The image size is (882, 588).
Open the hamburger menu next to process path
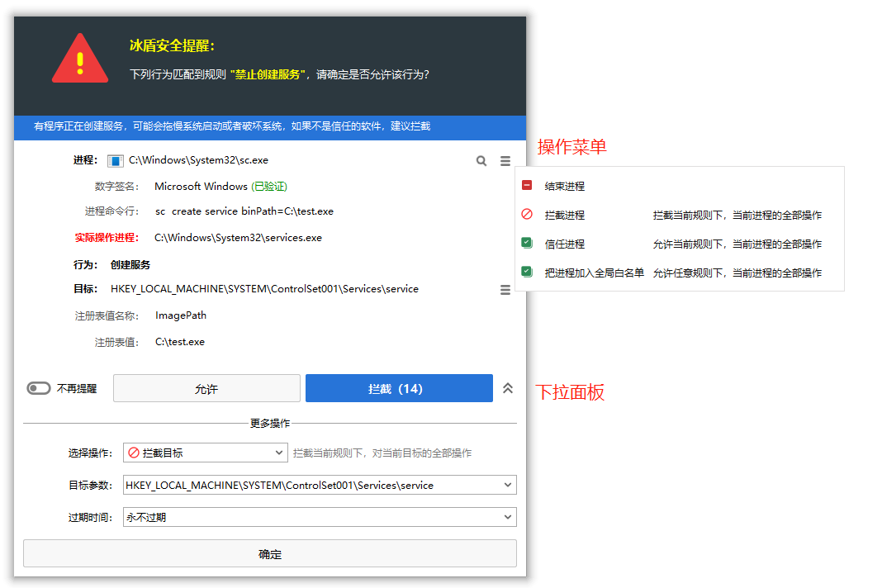point(505,161)
